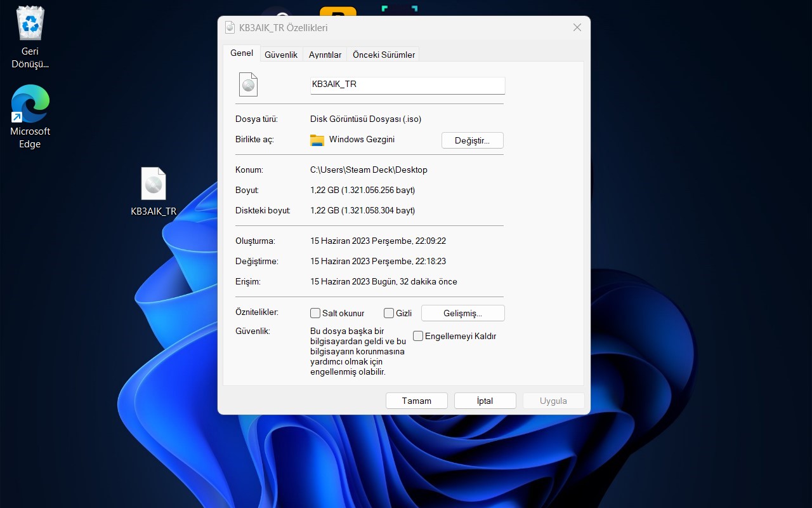Open the Ayrıntılar tab
This screenshot has height=508, width=812.
325,55
